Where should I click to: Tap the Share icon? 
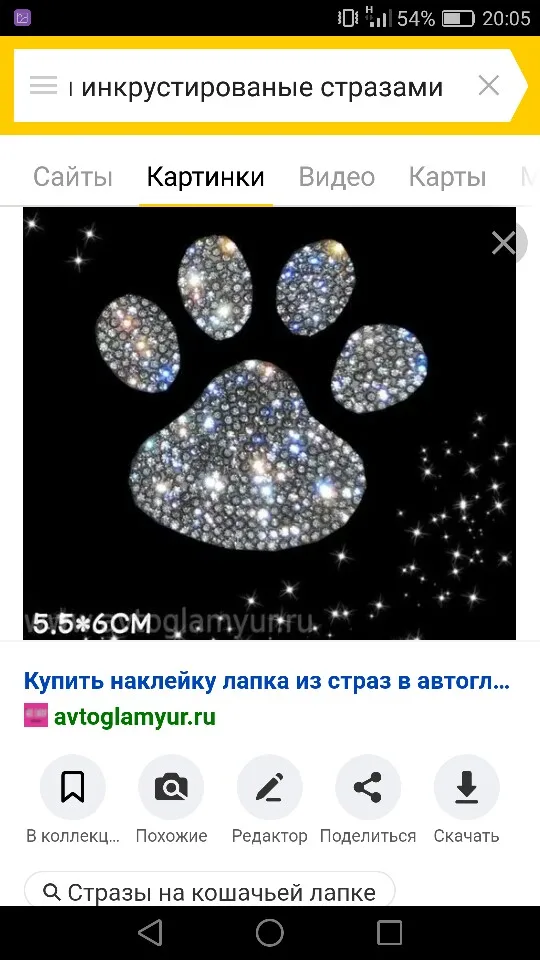point(368,787)
